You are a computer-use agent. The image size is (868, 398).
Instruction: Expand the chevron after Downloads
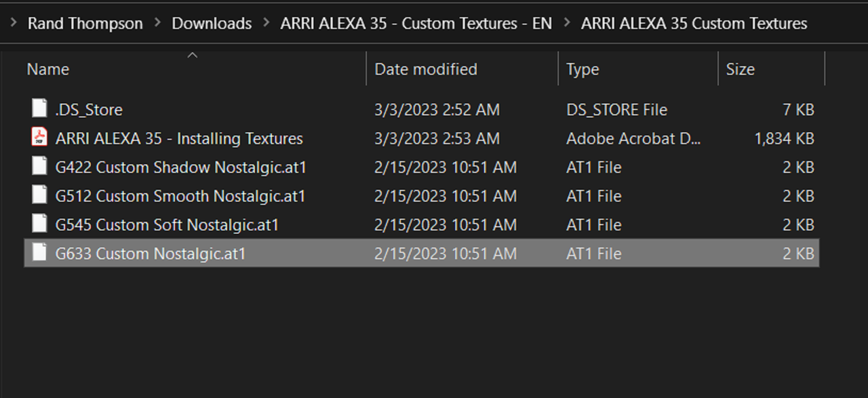(266, 23)
